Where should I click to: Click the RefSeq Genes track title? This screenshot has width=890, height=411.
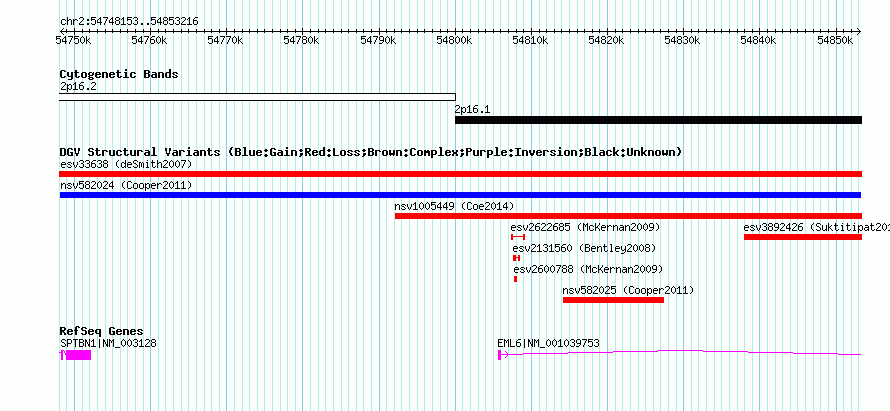coord(102,331)
